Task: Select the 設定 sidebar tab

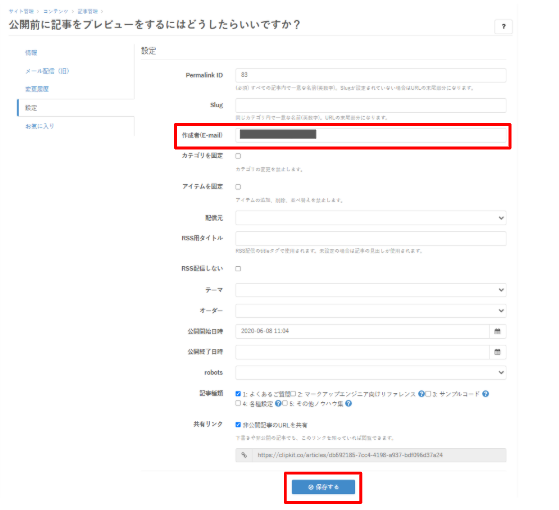Action: [x=31, y=108]
